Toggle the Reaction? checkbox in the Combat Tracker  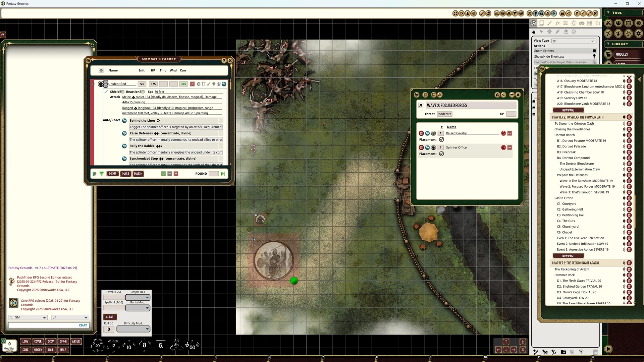143,92
